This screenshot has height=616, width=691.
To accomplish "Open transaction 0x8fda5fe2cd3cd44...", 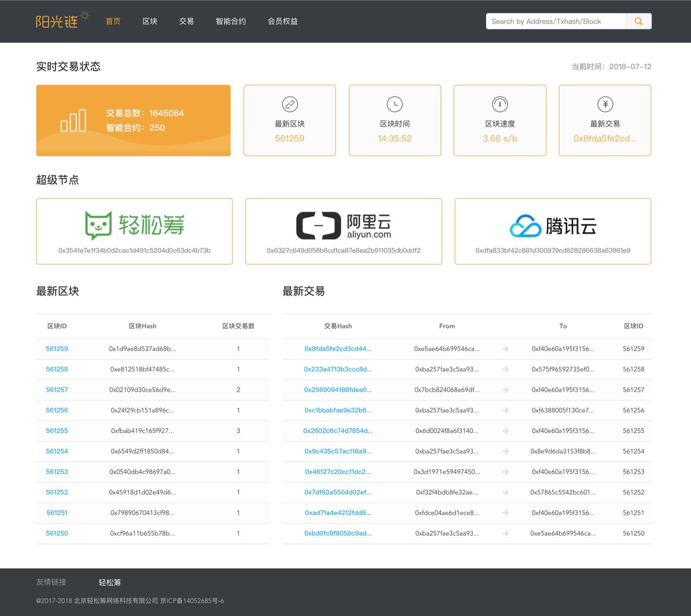I will (x=337, y=348).
